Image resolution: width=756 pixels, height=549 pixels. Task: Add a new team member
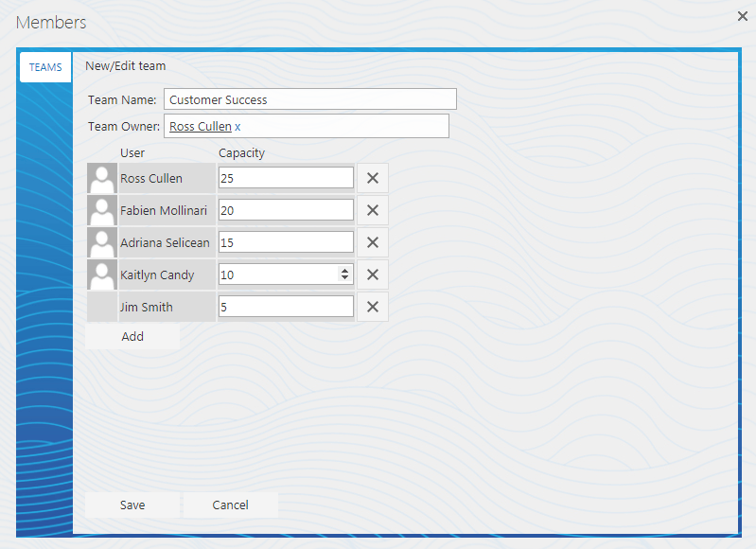pyautogui.click(x=132, y=336)
